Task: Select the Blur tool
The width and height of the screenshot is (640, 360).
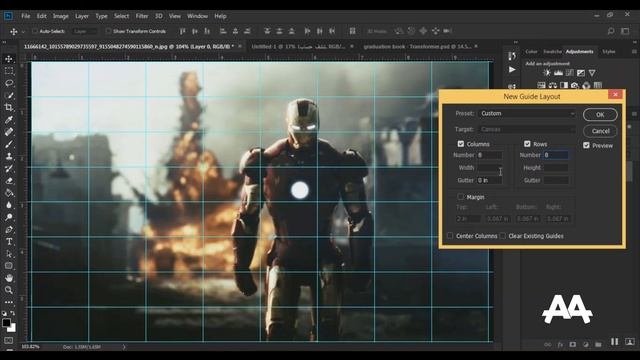Action: coord(9,205)
